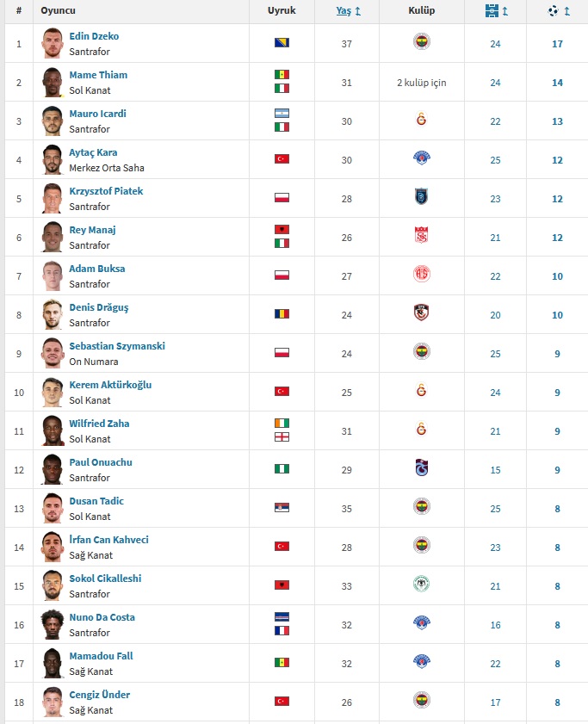Open Trabzonspor crest next to Paul Onuachu
Screen dimensions: 588x724
[421, 467]
